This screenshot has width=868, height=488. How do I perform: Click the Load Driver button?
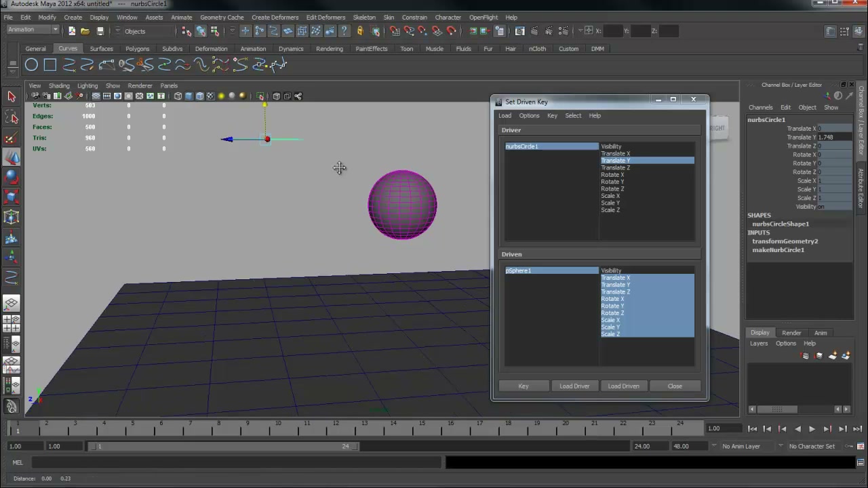[x=574, y=386]
